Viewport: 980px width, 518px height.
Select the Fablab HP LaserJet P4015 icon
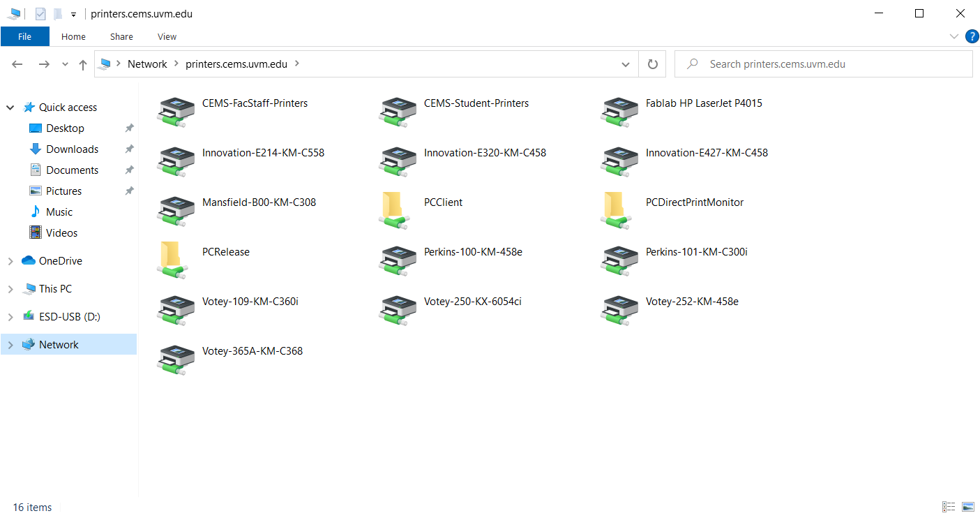[x=619, y=112]
